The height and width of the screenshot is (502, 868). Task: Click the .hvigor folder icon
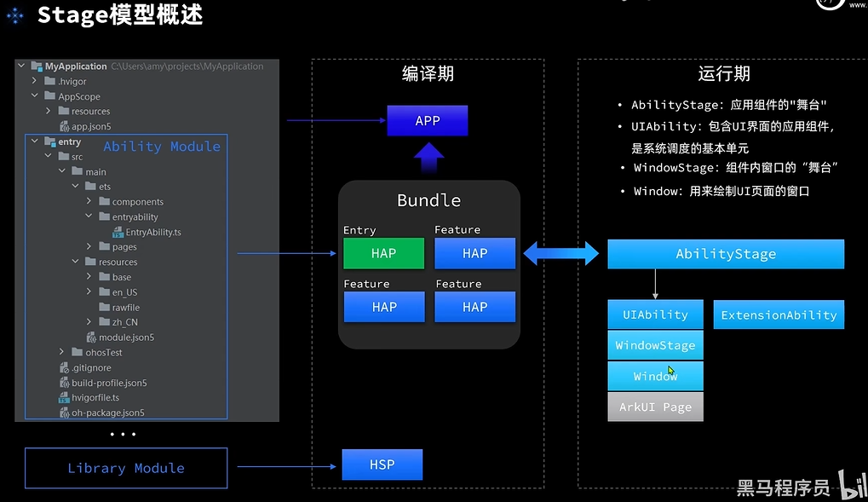tap(49, 81)
